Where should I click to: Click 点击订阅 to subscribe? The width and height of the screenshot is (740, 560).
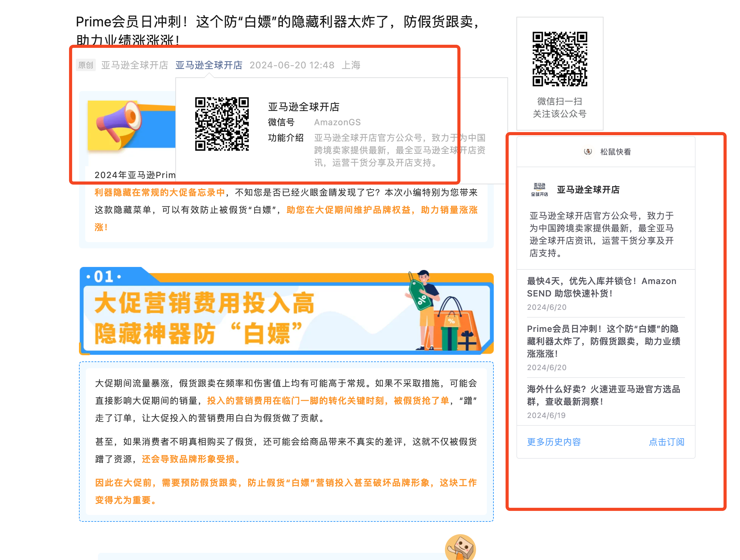click(x=666, y=442)
